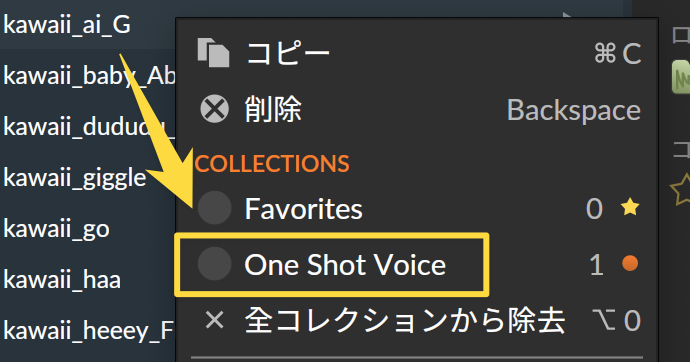
Task: Choose 削除 from the context menu
Action: pos(417,109)
